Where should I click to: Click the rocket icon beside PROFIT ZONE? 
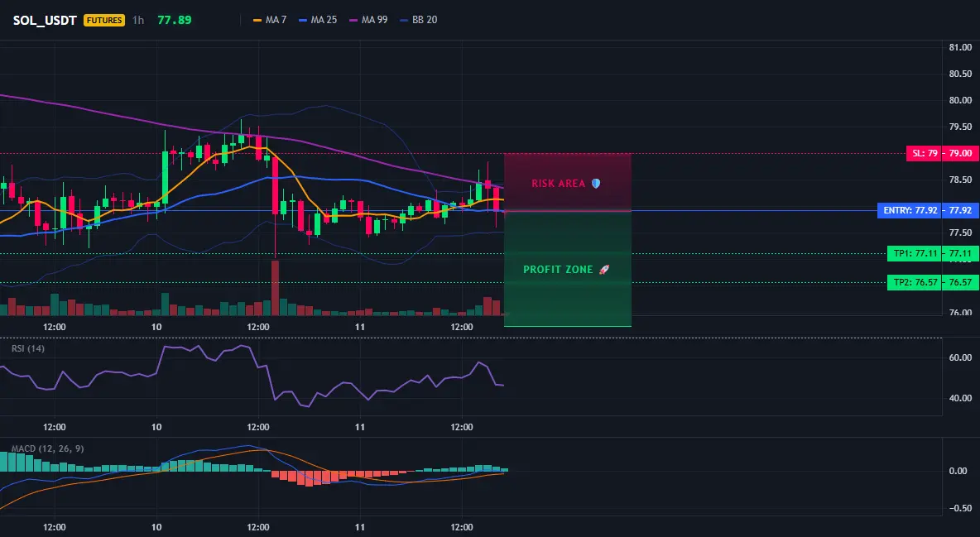coord(603,270)
